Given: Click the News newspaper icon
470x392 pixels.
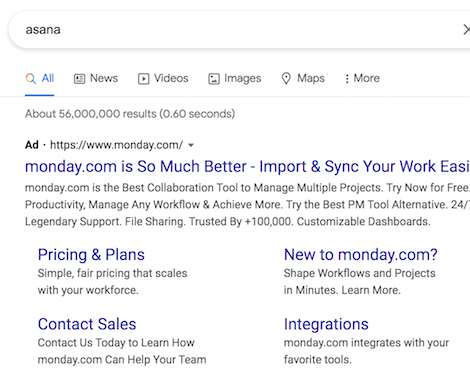Looking at the screenshot, I should coord(79,79).
